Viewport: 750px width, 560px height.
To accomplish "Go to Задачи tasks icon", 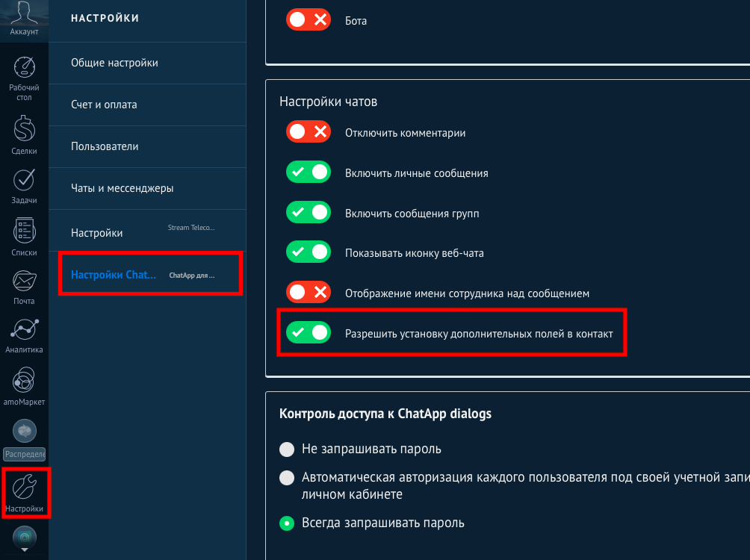I will coord(25,181).
